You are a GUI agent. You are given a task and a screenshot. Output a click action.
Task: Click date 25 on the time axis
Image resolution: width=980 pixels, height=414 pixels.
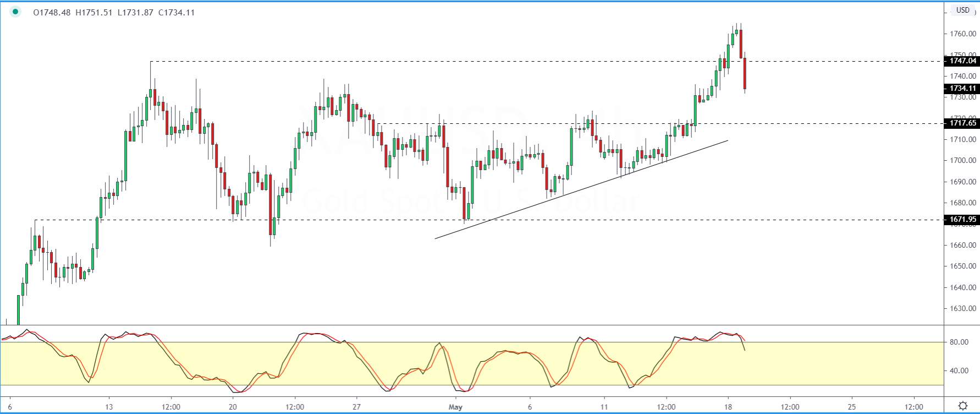(852, 407)
